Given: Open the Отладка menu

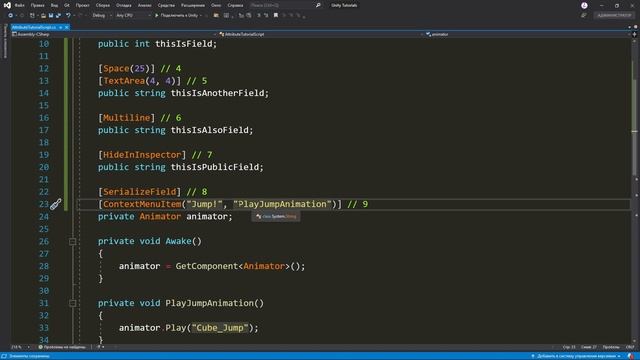Looking at the screenshot, I should coord(124,5).
